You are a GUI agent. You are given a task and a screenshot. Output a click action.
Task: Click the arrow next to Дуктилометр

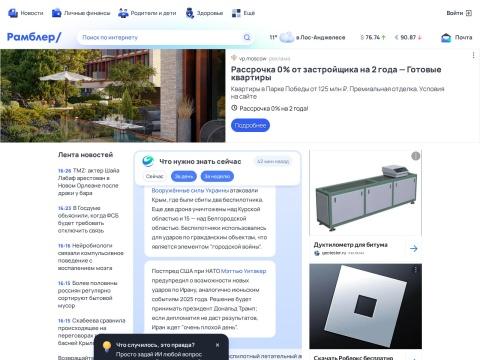click(414, 249)
